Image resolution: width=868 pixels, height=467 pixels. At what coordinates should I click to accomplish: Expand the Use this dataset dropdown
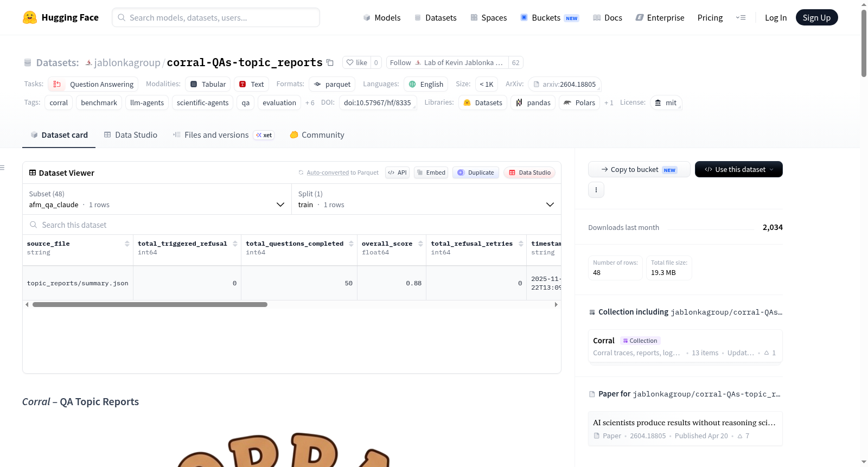739,169
